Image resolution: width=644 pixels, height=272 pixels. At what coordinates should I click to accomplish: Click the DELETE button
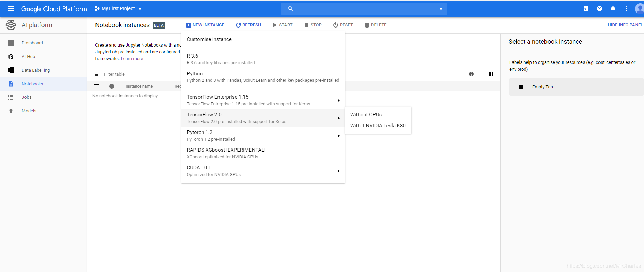(x=376, y=25)
